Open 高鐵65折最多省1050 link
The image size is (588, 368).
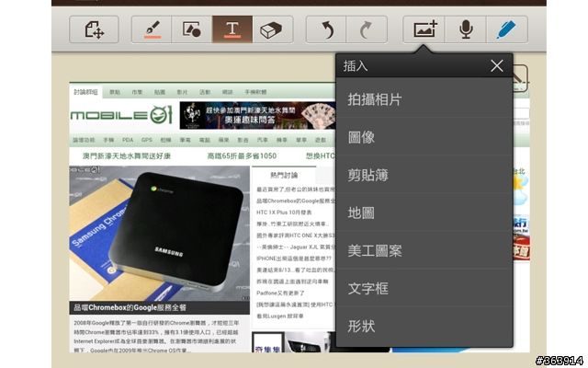(x=242, y=155)
